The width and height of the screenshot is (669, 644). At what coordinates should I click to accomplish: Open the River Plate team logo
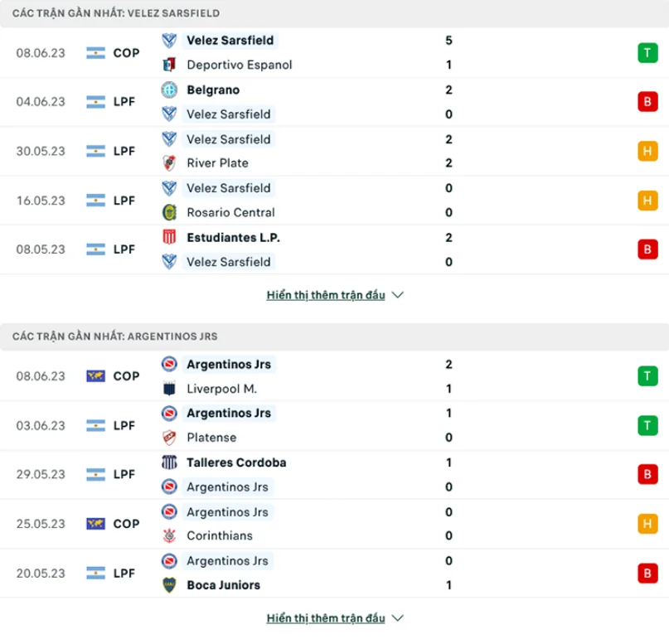click(x=170, y=163)
